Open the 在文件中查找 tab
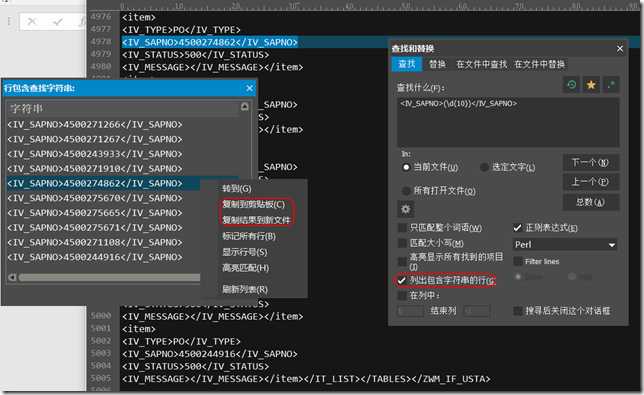The height and width of the screenshot is (395, 644). point(481,64)
